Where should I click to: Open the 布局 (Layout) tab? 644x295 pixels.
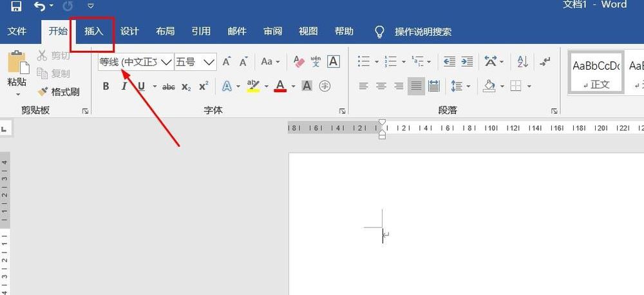pos(165,32)
